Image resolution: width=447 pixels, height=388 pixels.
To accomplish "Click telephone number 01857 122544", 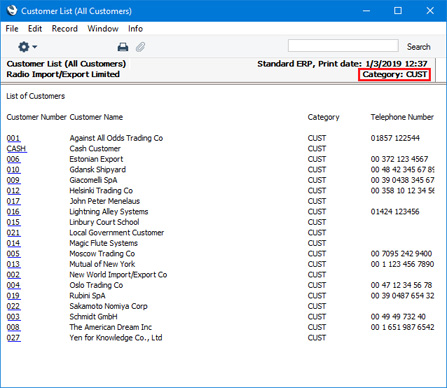I will click(x=395, y=138).
